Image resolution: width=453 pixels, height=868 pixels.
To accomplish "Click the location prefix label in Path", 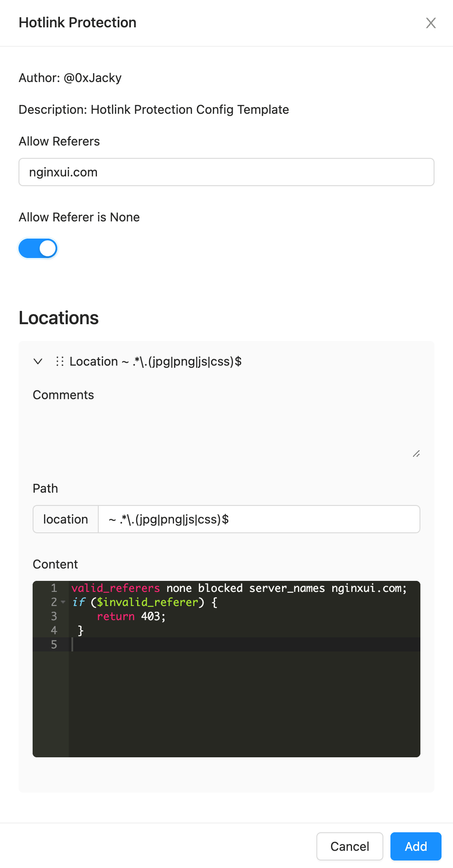I will pos(66,519).
